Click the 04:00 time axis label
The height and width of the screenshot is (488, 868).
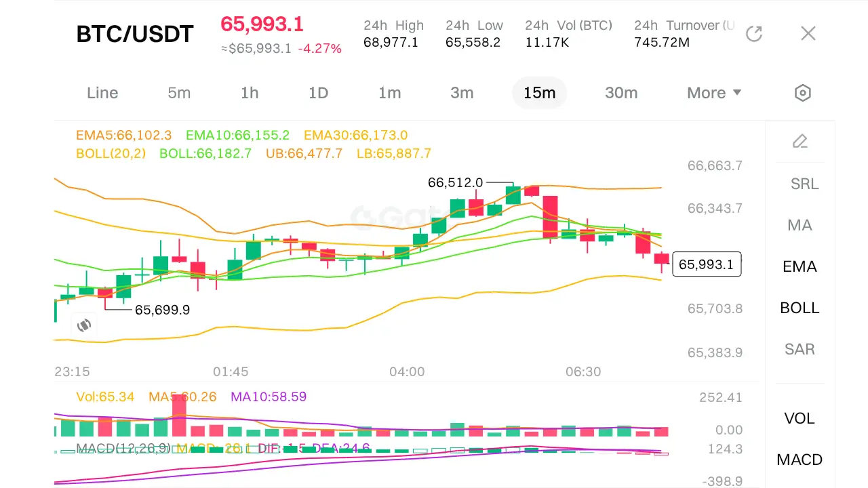pos(407,372)
